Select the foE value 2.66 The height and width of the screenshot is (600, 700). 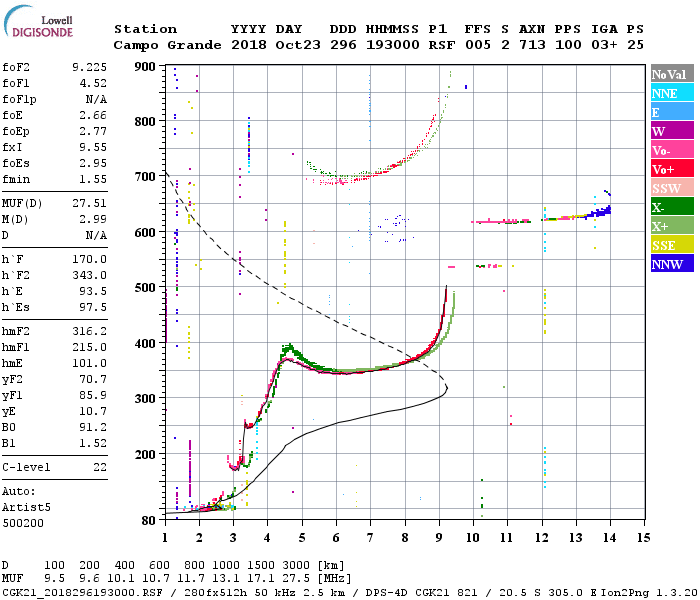(x=93, y=115)
